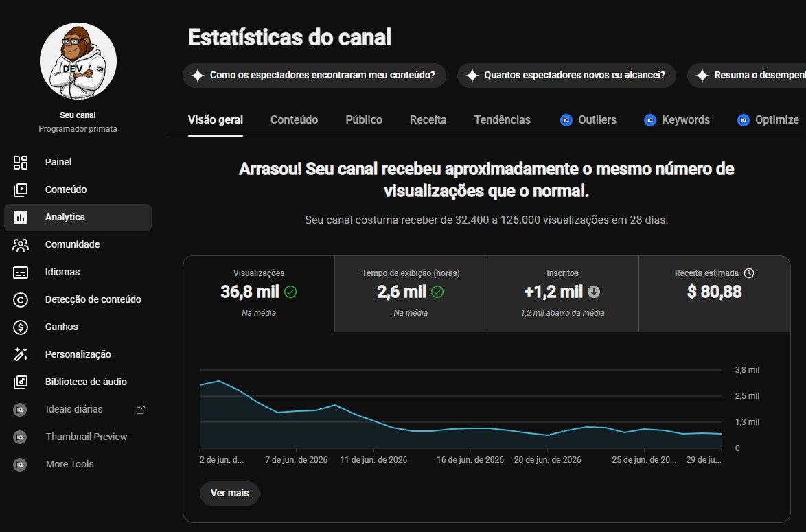Ask 'Como os espectadores encontraram meu conteúdo?'
Screen dimensions: 806x532
click(314, 76)
